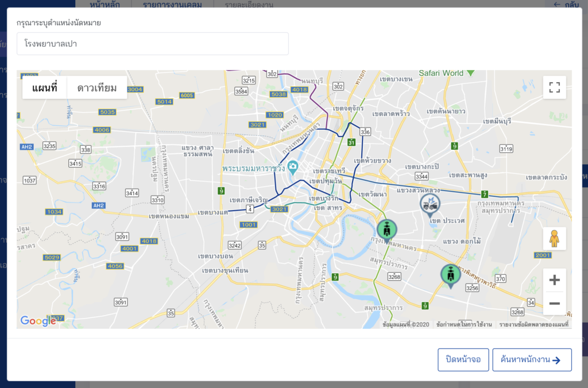Screen dimensions: 588x388
Task: Select the green employee marker near เขตวัฒนา
Action: (x=386, y=231)
